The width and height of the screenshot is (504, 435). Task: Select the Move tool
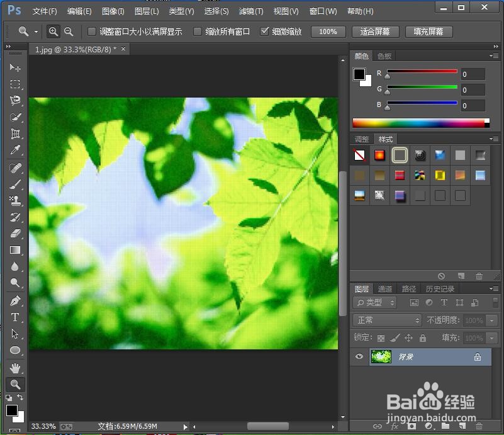[14, 67]
